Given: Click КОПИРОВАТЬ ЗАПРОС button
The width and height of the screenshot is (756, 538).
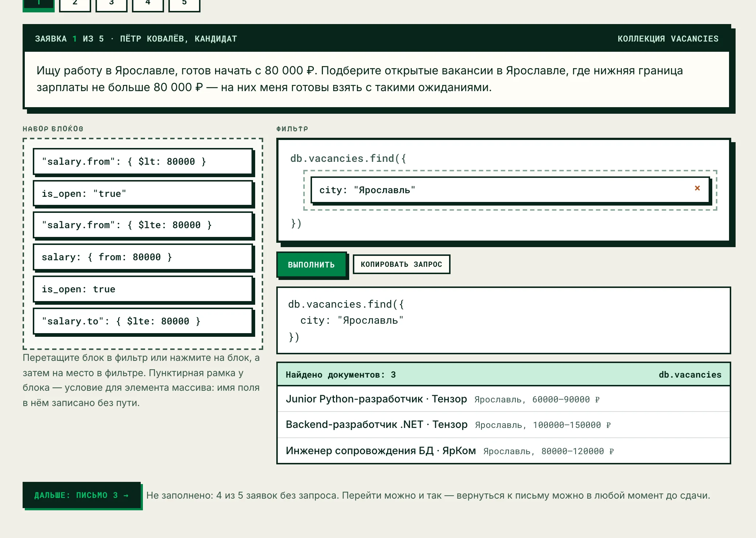Looking at the screenshot, I should click(x=401, y=264).
